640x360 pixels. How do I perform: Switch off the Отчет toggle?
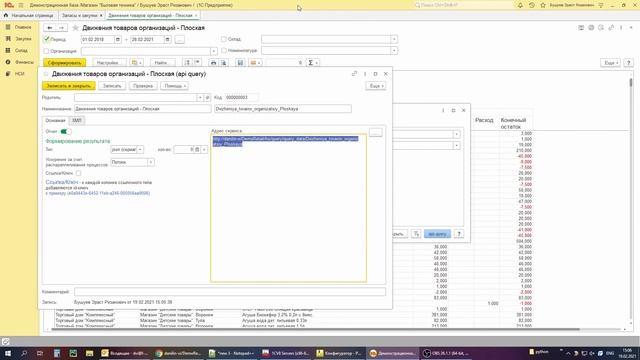pos(66,131)
